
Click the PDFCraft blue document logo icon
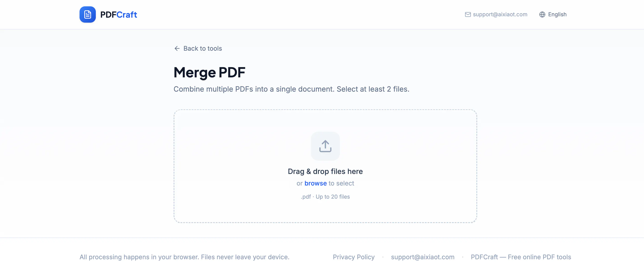point(87,14)
